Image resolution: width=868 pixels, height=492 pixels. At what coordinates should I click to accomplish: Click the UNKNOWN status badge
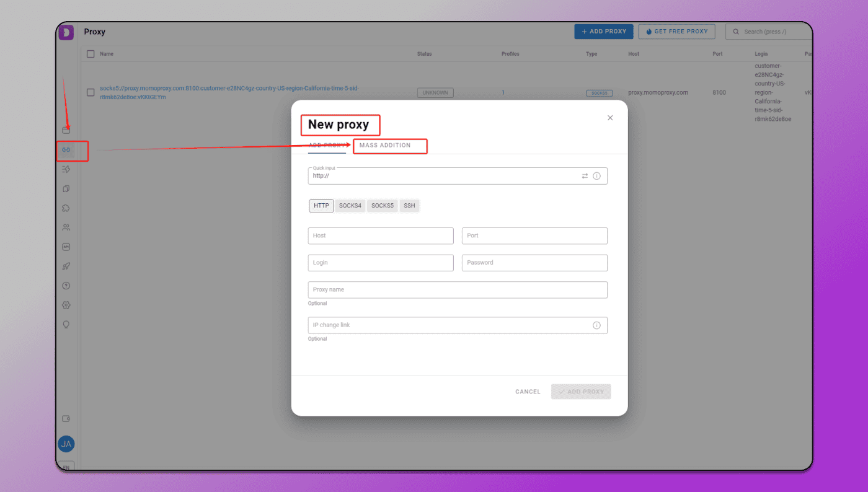(435, 93)
